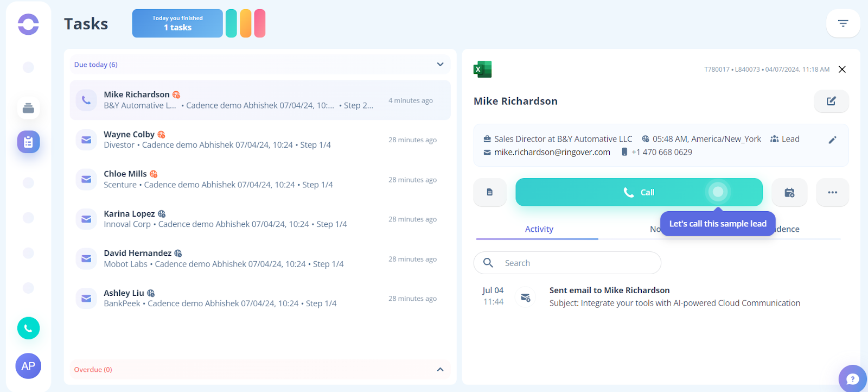The image size is (868, 392).
Task: Click email icon on Ashley Liu task
Action: point(86,298)
